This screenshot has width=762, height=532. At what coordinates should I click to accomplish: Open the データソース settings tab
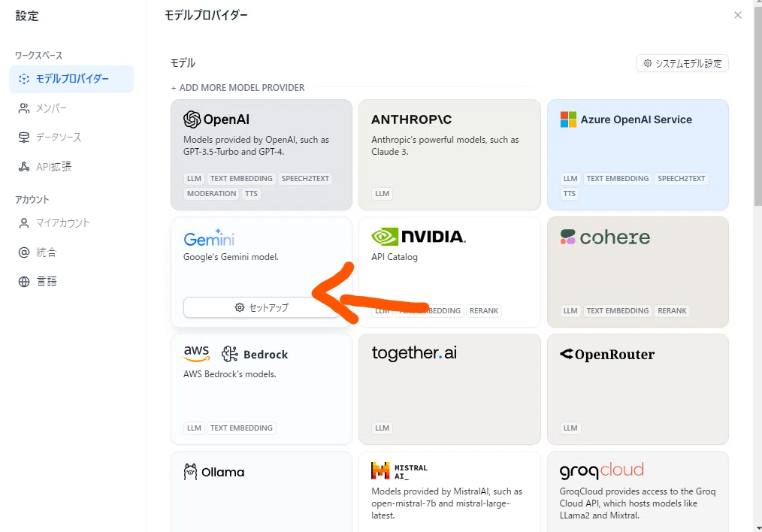pyautogui.click(x=71, y=138)
